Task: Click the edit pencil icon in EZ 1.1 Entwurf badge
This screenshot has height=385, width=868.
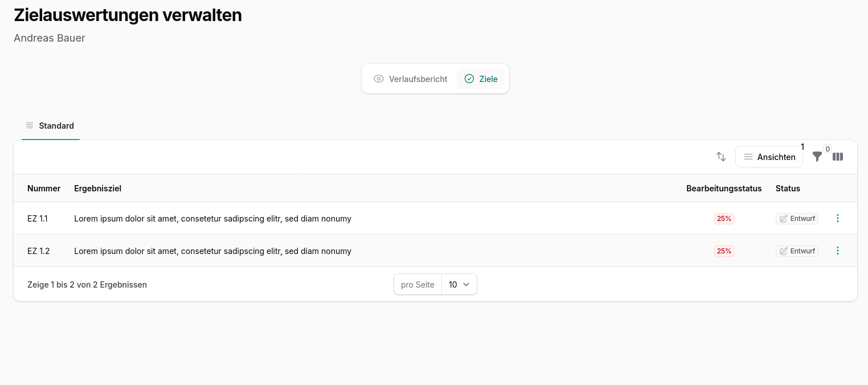Action: coord(784,218)
